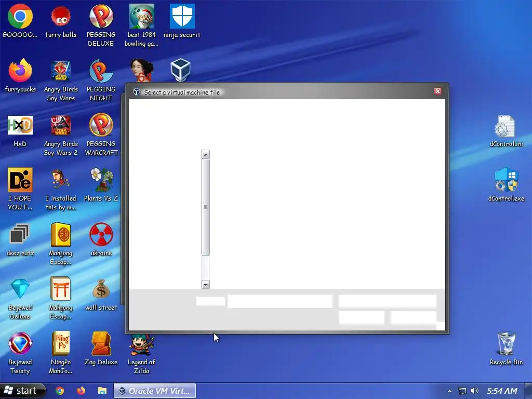Viewport: 532px width, 399px height.
Task: Click the start button
Action: coord(22,391)
